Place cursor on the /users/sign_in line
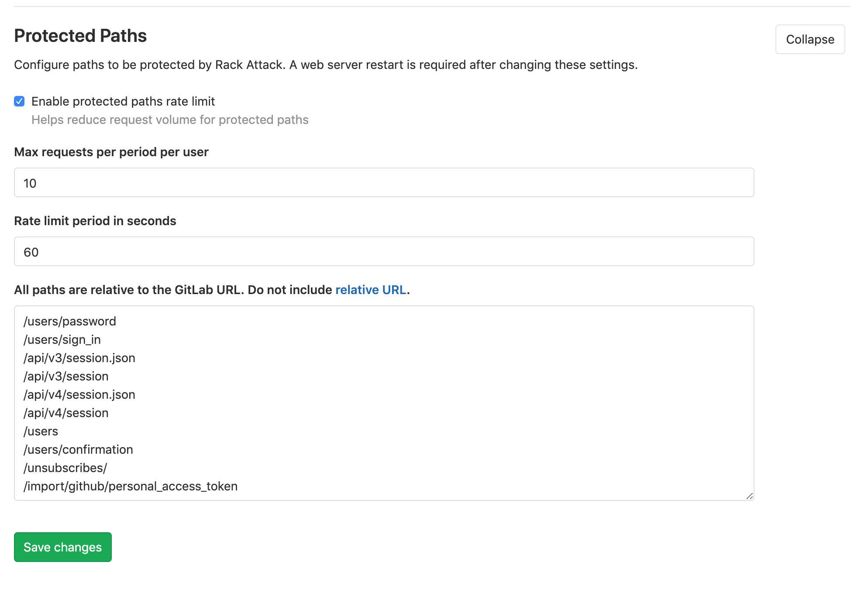Screen dimensions: 868x589 tap(62, 339)
